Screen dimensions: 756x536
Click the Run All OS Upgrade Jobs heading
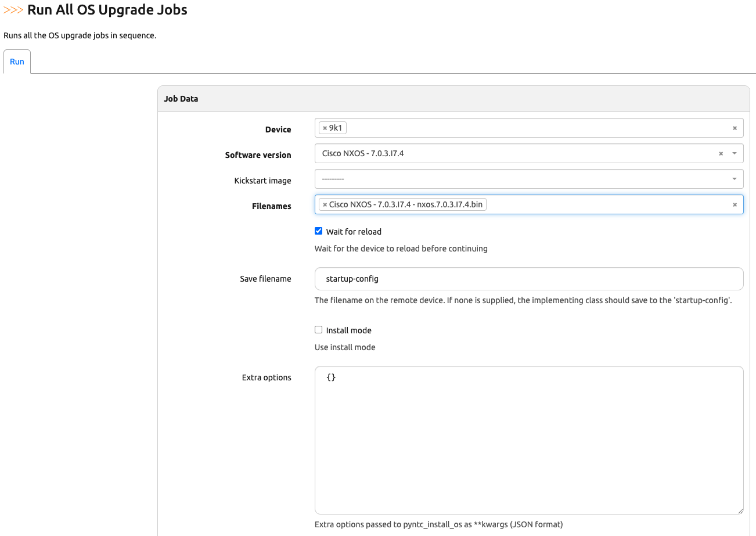[107, 9]
